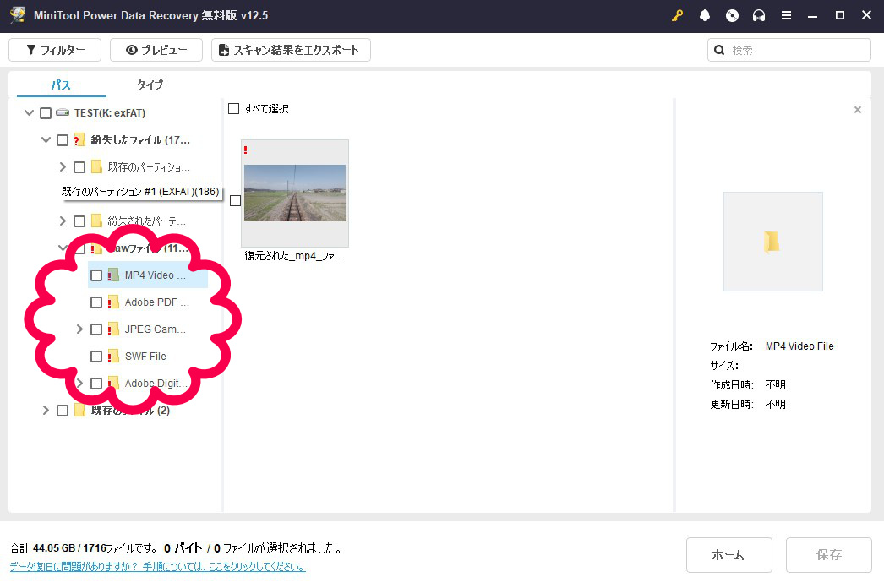Screen dimensions: 884x588
Task: Click the TEST(K: exFAT) drive icon
Action: [x=63, y=112]
